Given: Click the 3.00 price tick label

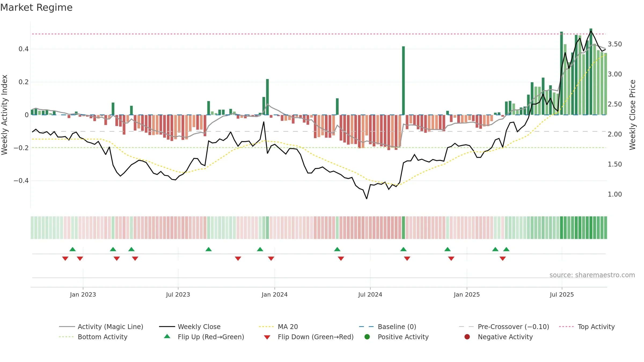Looking at the screenshot, I should click(x=615, y=74).
